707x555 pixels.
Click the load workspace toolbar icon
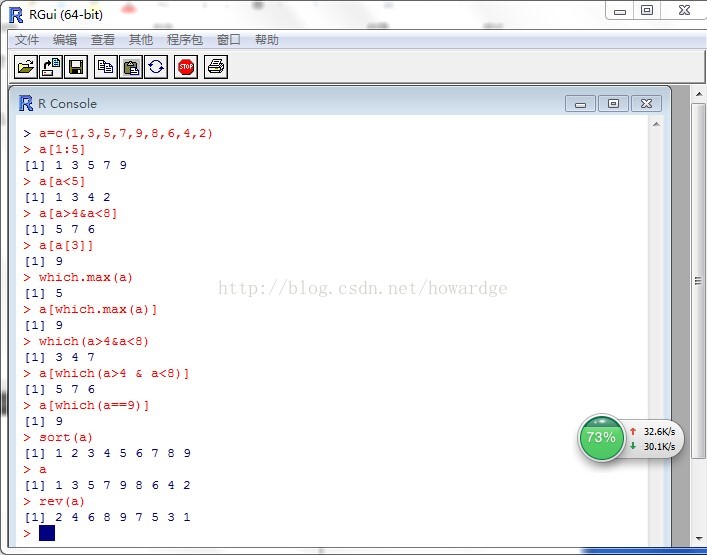pyautogui.click(x=51, y=67)
